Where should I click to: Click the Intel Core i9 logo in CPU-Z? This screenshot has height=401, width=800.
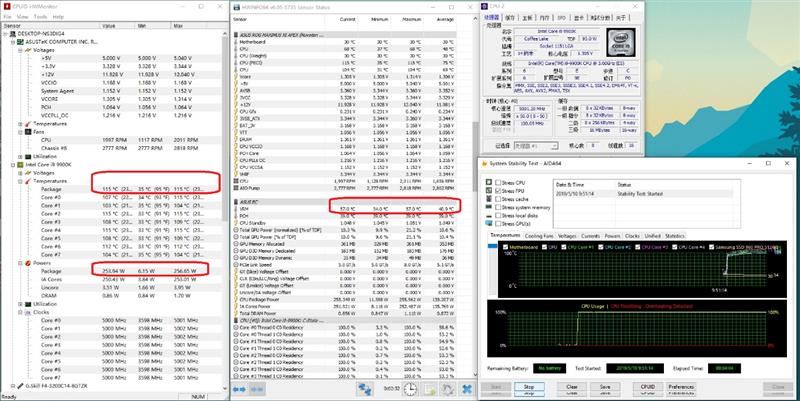[620, 43]
